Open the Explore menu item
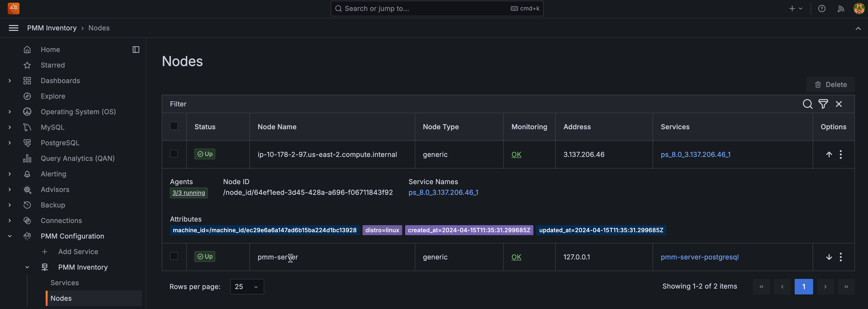Screen dimensions: 868x309 (53, 96)
